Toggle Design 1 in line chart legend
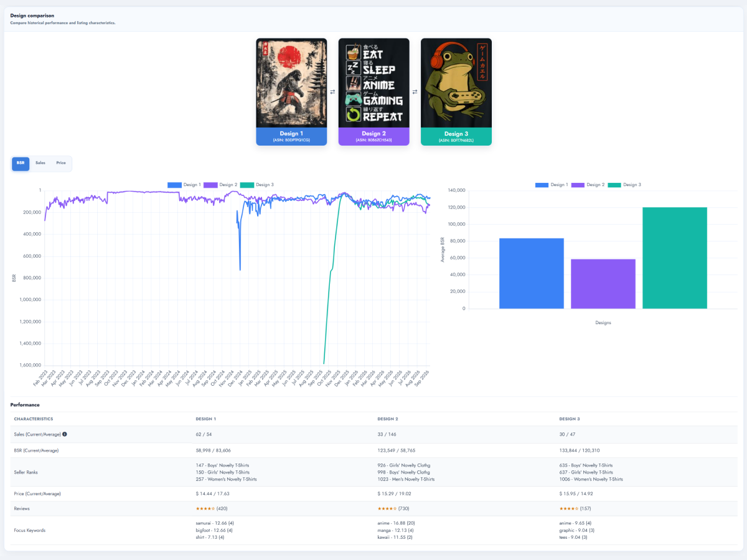The image size is (747, 560). coord(183,185)
